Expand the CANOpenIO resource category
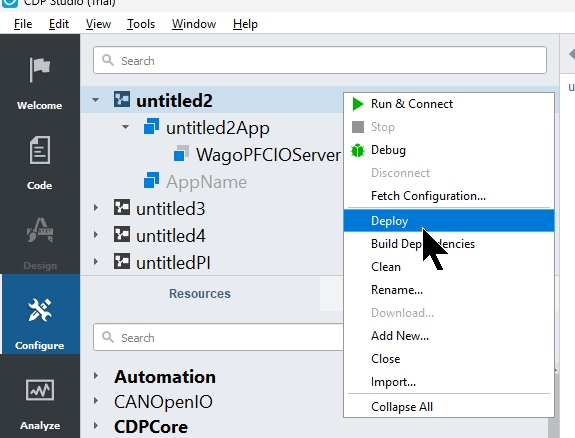 (96, 401)
